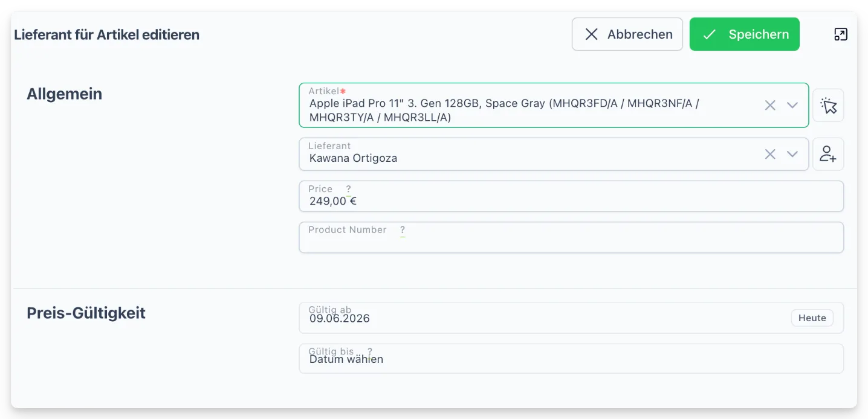Image resolution: width=868 pixels, height=419 pixels.
Task: Show help for the Gültig bis field
Action: pos(370,351)
